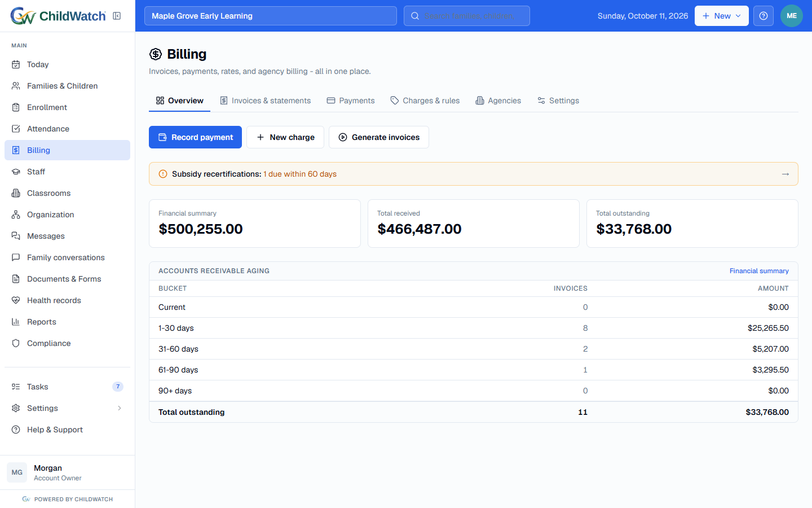Screen dimensions: 812x508
Task: Open the New dropdown button
Action: [722, 16]
